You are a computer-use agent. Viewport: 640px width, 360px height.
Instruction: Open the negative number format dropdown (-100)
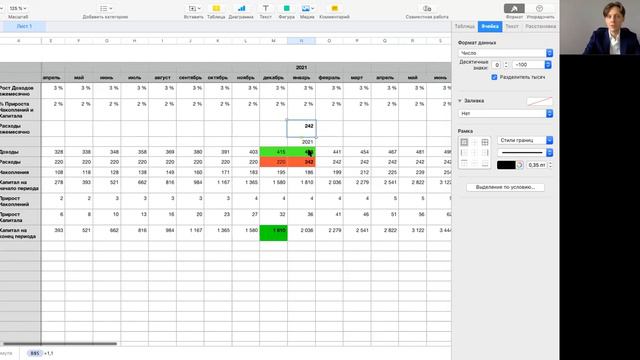532,65
